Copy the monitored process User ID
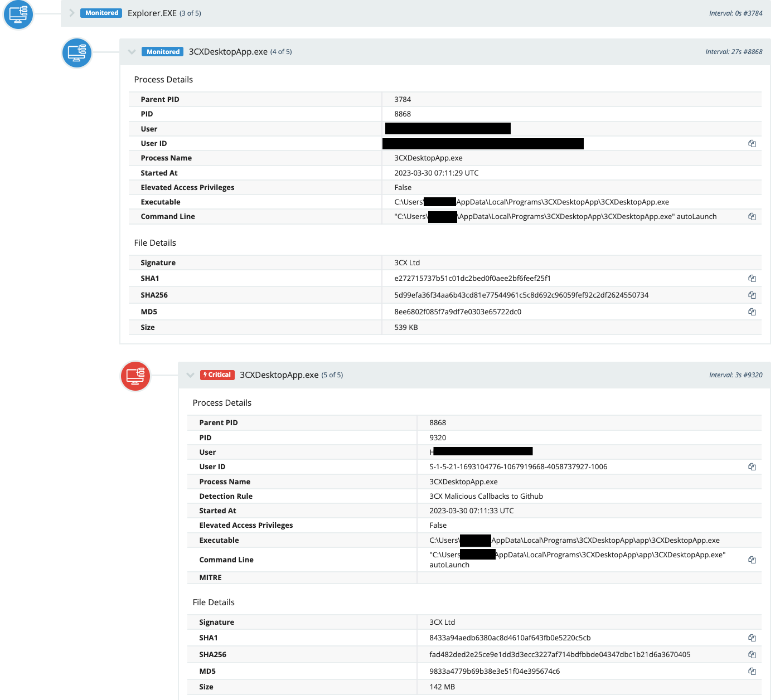780x700 pixels. pos(752,143)
